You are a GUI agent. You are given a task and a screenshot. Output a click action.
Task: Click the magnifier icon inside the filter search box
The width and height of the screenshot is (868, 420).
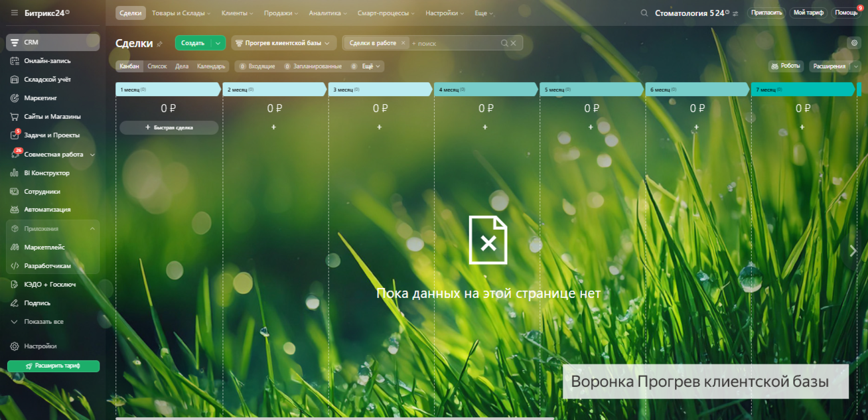pos(504,43)
